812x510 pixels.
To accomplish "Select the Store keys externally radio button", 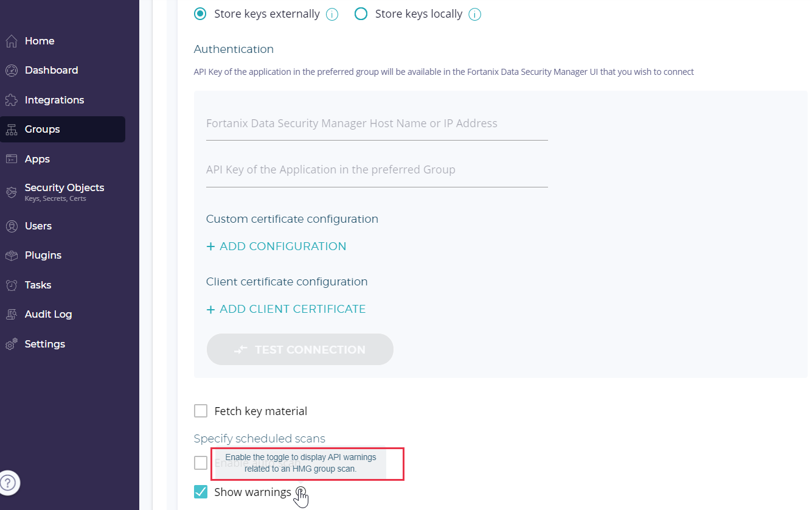I will 200,14.
